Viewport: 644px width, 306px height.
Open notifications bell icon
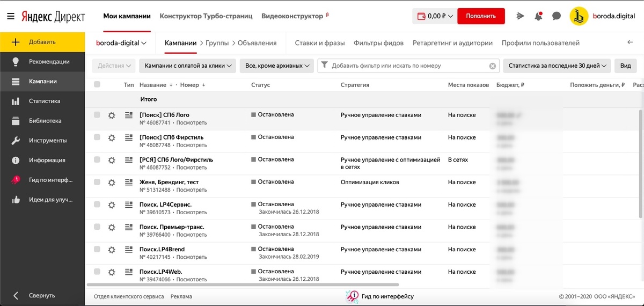(x=538, y=16)
